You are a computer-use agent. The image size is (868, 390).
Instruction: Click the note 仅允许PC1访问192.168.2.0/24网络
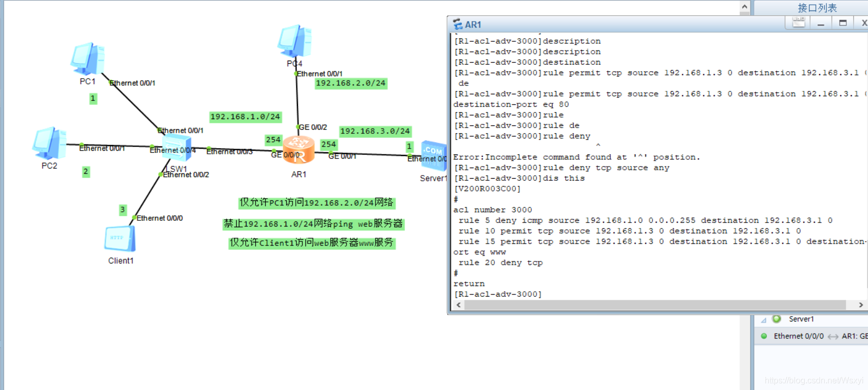[316, 202]
